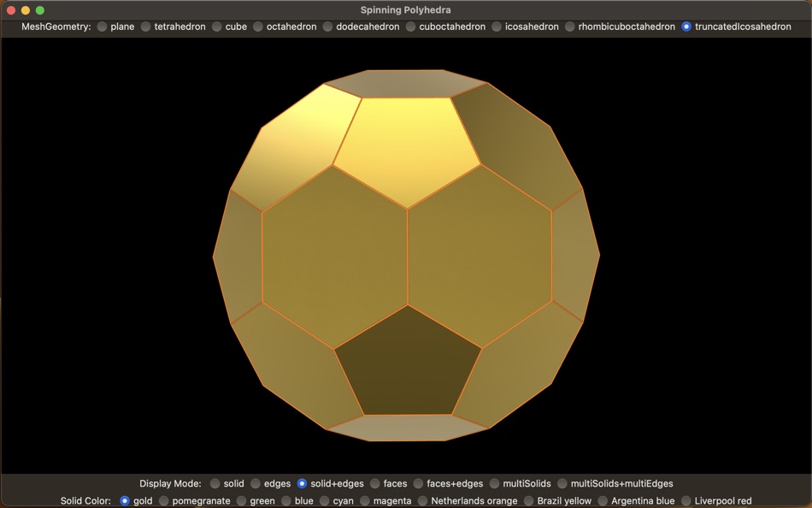
Task: Switch geometry to cube
Action: point(216,27)
